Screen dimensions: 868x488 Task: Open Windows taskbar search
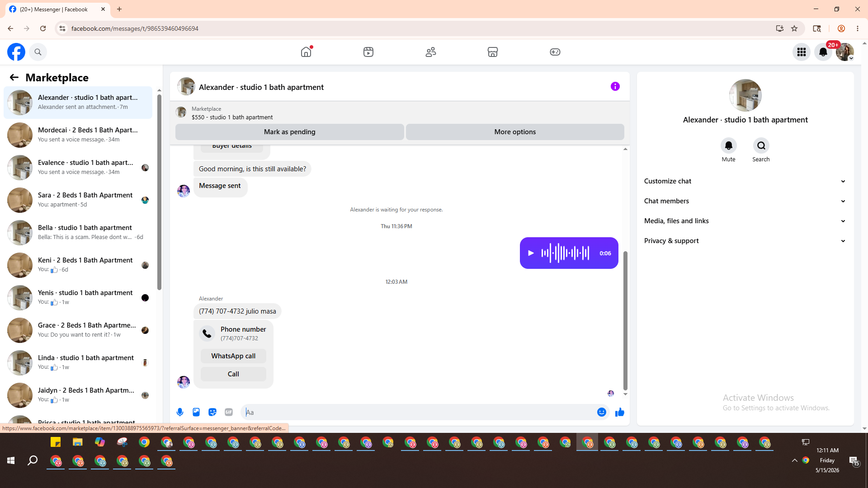tap(33, 460)
